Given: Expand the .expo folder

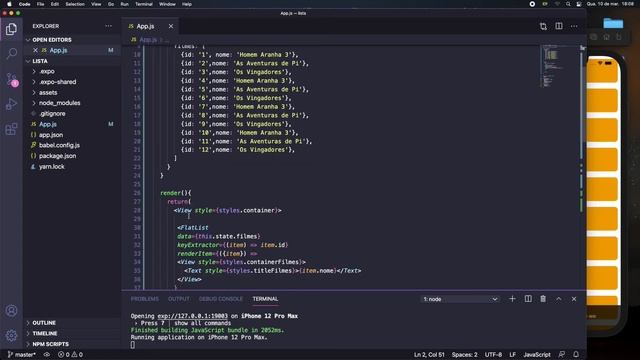Looking at the screenshot, I should pos(47,71).
